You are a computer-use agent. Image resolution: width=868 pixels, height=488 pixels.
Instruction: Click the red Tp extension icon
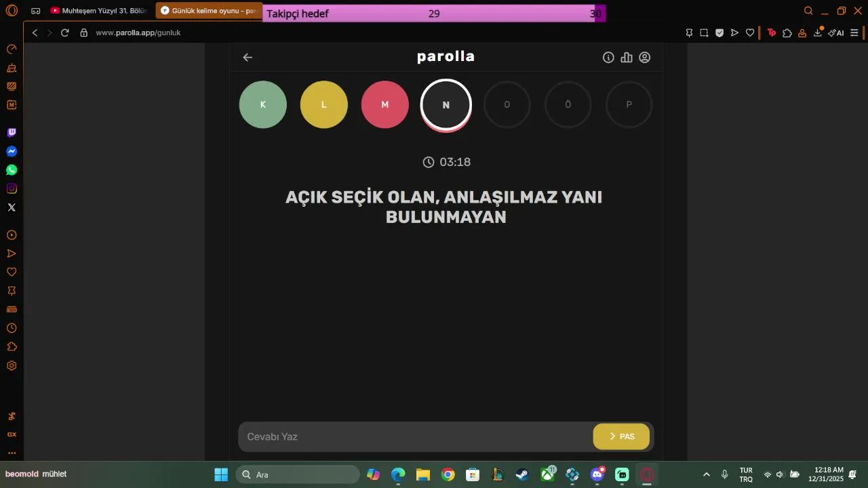tap(772, 33)
